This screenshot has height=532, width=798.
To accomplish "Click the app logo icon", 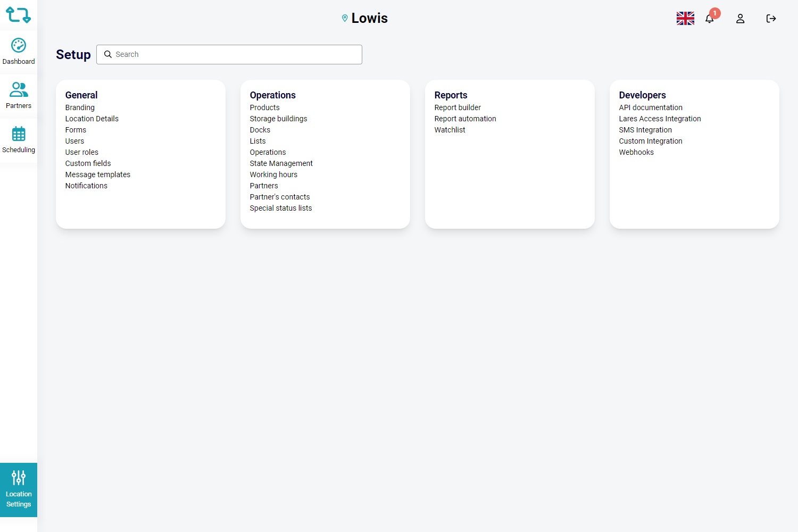I will pyautogui.click(x=19, y=15).
